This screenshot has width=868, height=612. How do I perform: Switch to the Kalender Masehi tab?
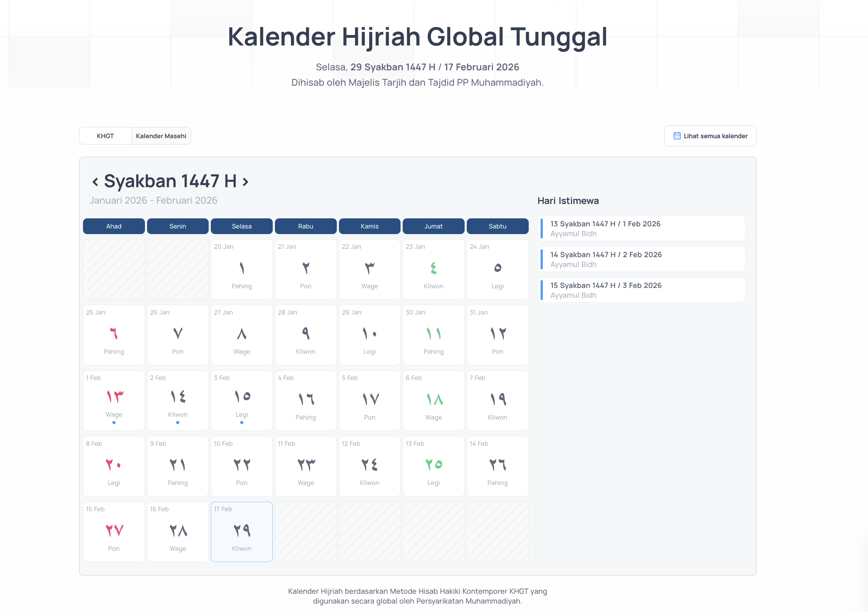click(x=161, y=136)
